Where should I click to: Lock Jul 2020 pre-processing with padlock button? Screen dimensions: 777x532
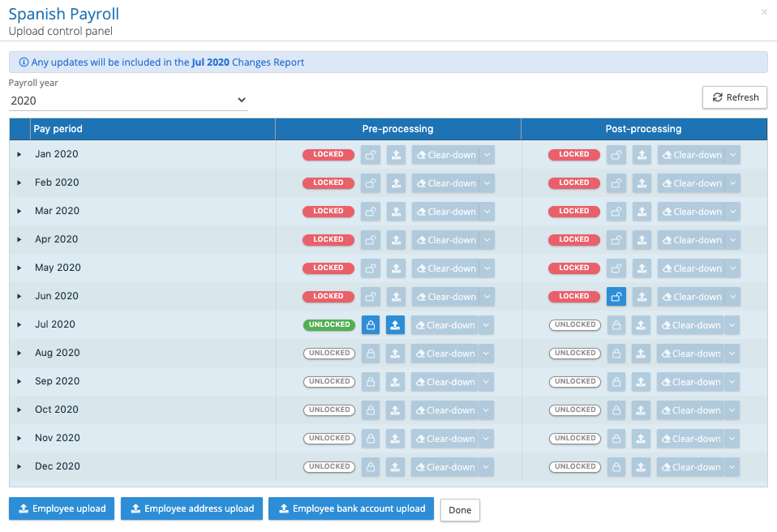click(371, 325)
